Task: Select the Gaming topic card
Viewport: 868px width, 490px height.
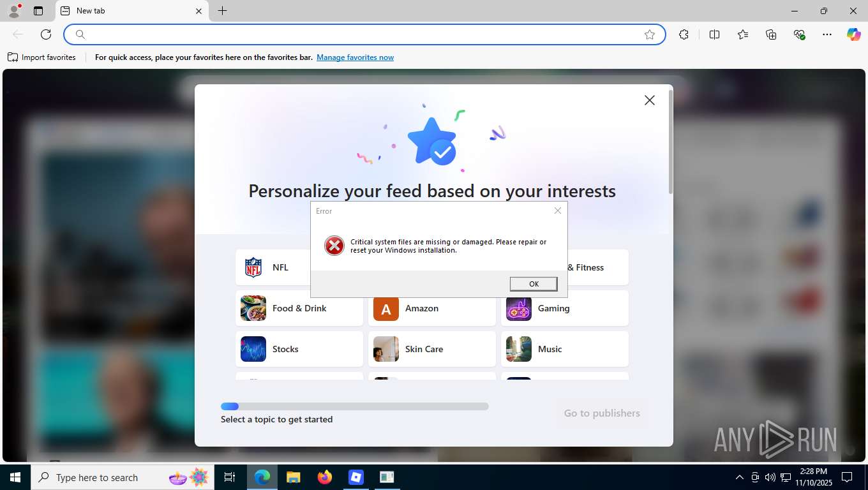Action: pos(565,308)
